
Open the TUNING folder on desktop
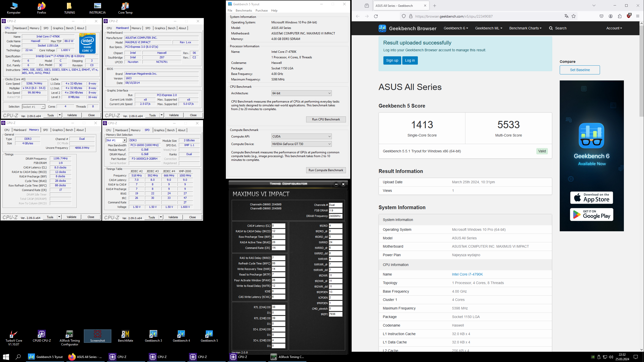coord(69,8)
